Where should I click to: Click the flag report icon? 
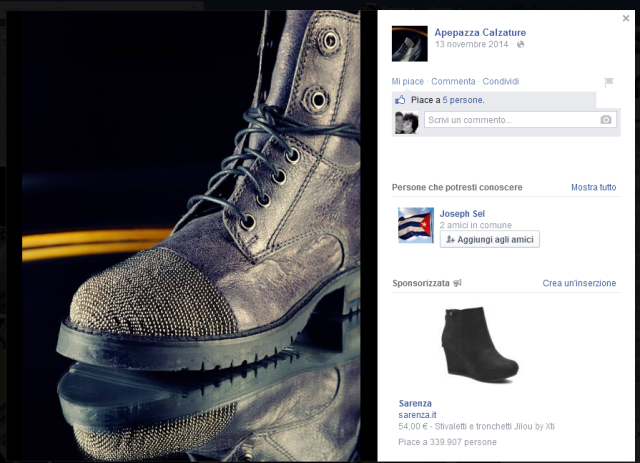click(x=608, y=82)
